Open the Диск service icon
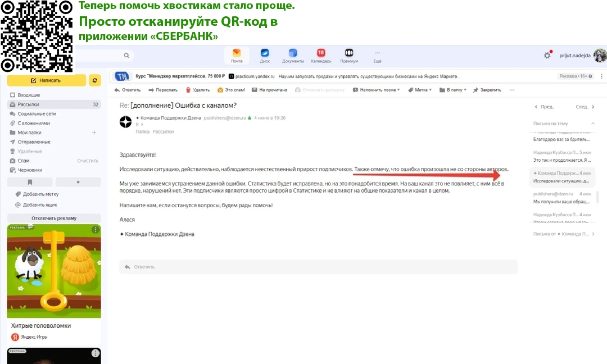The width and height of the screenshot is (607, 364). click(265, 56)
